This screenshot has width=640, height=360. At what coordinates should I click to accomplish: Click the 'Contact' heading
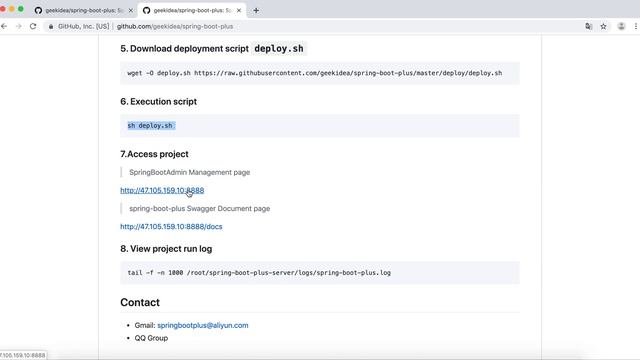tap(140, 302)
